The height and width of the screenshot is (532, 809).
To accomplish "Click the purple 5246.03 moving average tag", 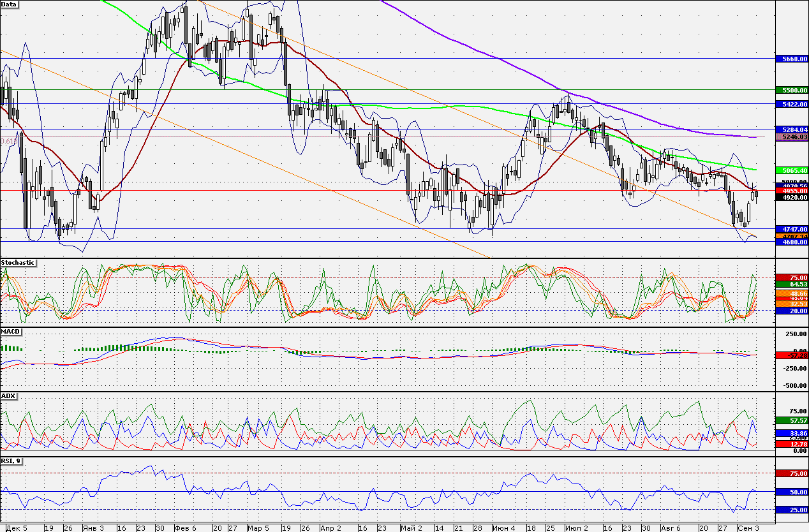I will (x=792, y=137).
